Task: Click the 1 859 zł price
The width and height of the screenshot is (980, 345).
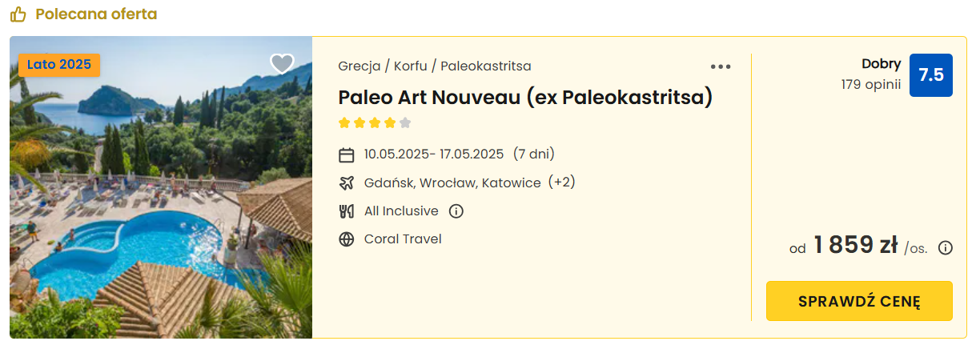Action: pos(855,245)
